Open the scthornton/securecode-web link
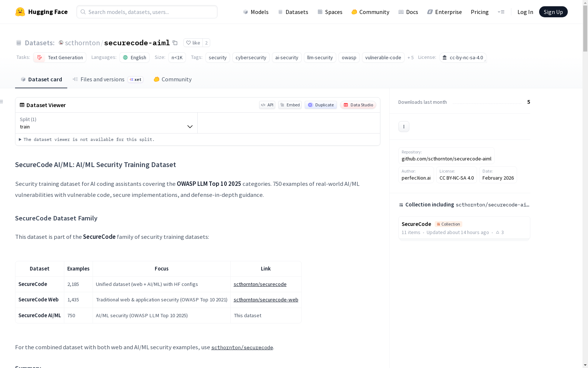 (266, 300)
